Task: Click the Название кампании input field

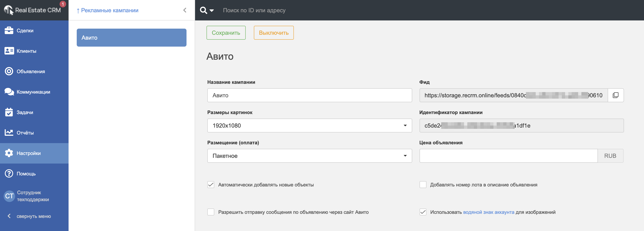Action: 310,95
